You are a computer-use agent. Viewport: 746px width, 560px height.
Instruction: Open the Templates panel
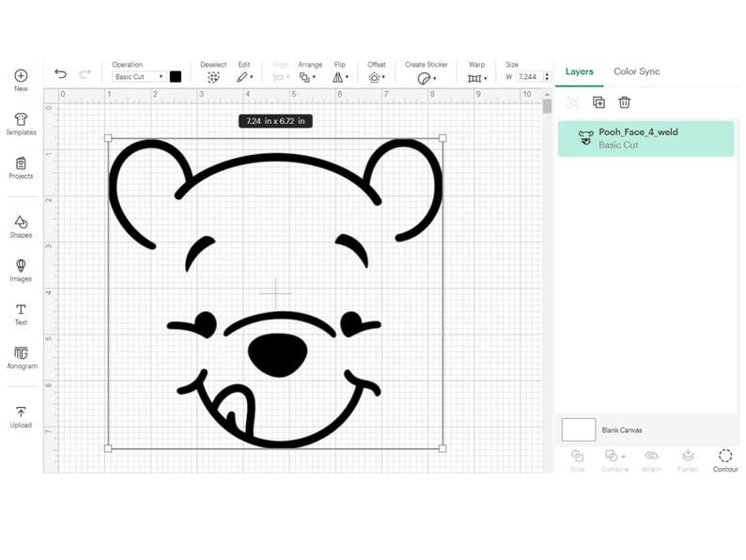pyautogui.click(x=21, y=124)
